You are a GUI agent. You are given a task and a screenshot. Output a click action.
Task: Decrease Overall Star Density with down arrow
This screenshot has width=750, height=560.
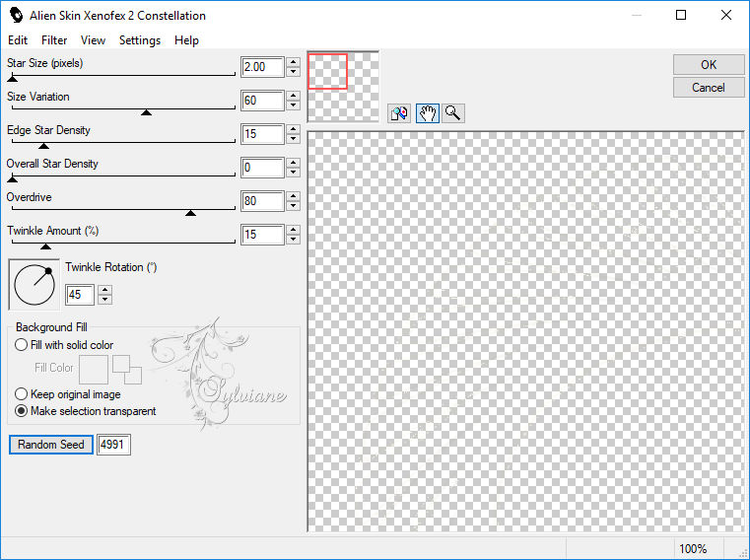pos(294,173)
